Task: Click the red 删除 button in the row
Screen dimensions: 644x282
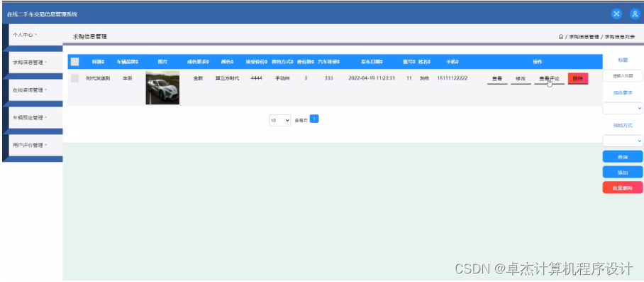Action: (578, 79)
